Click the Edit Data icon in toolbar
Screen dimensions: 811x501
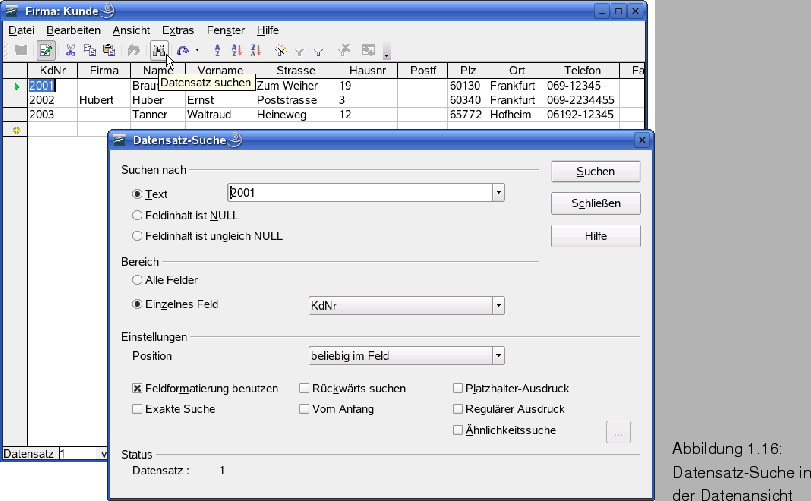coord(46,50)
